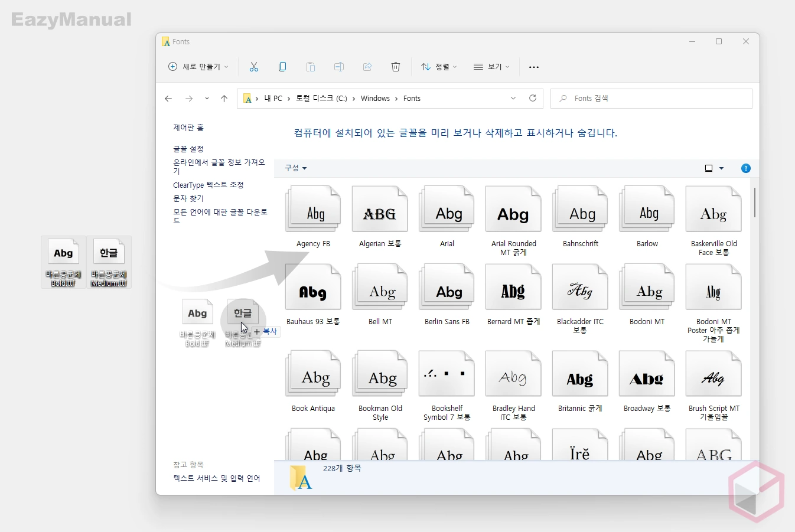The image size is (795, 532).
Task: Expand address bar history dropdown
Action: pyautogui.click(x=513, y=98)
